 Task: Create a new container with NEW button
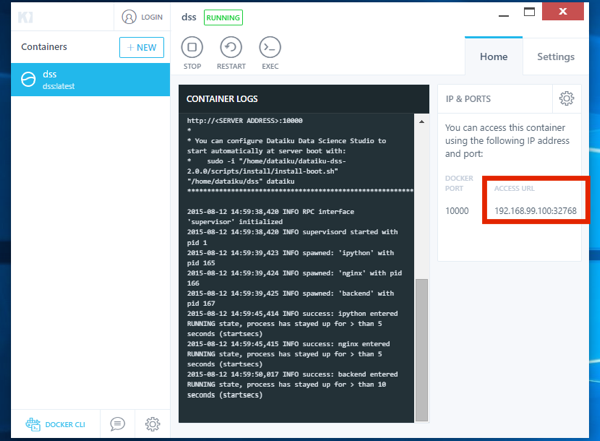[142, 47]
